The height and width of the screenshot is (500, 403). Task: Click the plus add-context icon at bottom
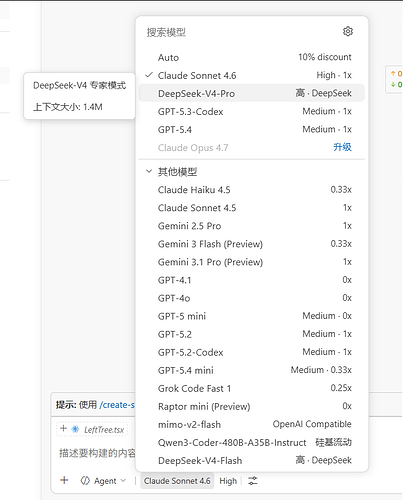pos(64,480)
